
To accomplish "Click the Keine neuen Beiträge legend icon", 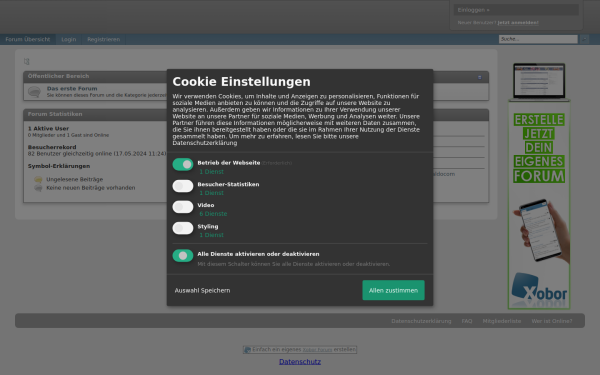I will 38,188.
